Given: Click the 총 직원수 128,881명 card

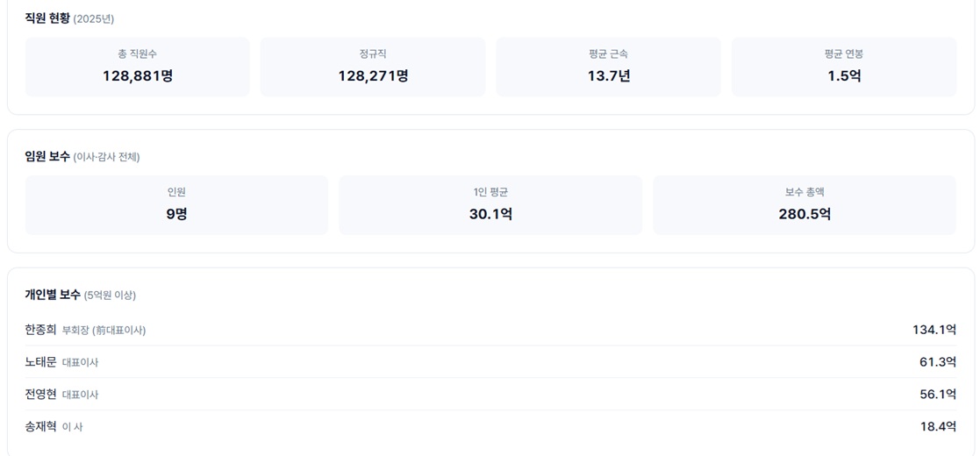Looking at the screenshot, I should click(x=138, y=67).
